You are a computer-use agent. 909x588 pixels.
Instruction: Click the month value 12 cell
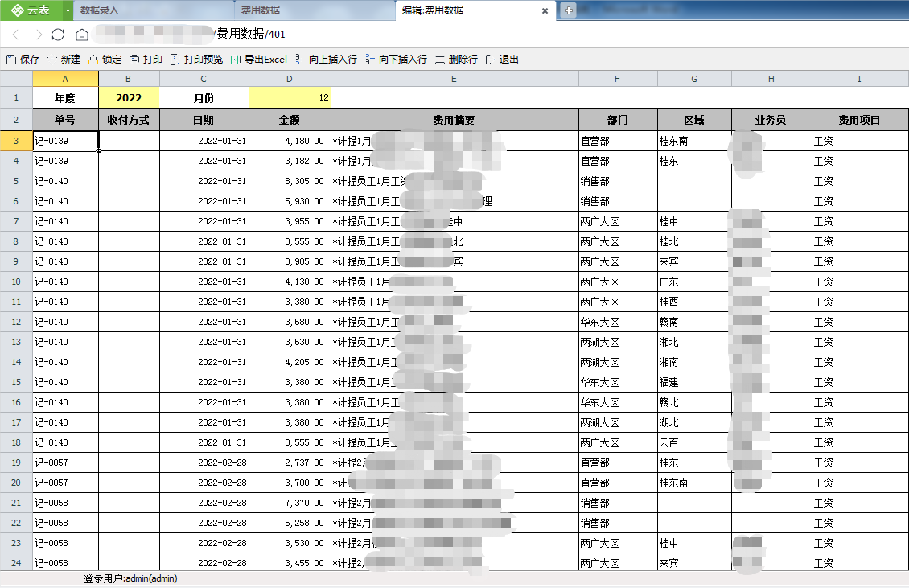290,98
